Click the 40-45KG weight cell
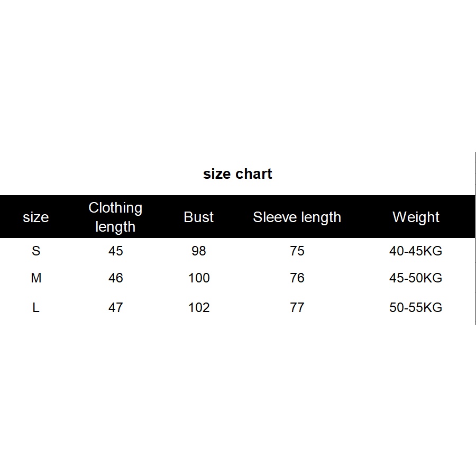This screenshot has height=476, width=476. coord(416,251)
